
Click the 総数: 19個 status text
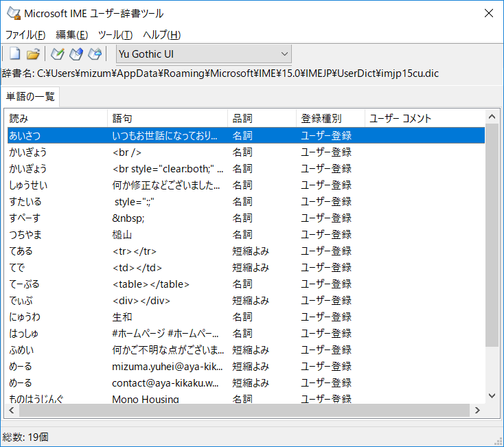click(25, 437)
